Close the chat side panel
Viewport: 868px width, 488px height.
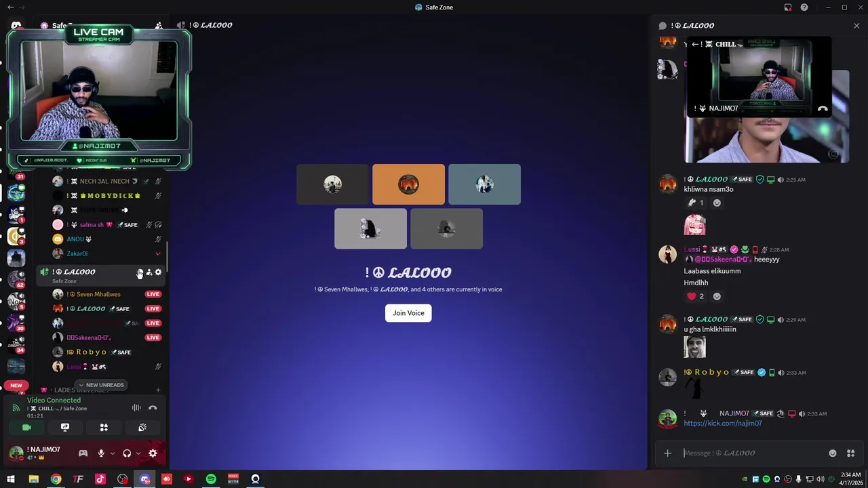856,26
